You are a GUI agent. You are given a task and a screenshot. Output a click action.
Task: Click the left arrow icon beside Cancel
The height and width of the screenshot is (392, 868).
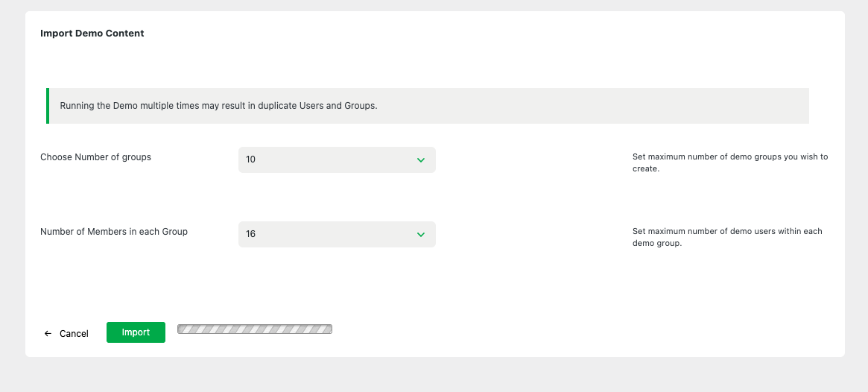click(x=48, y=334)
